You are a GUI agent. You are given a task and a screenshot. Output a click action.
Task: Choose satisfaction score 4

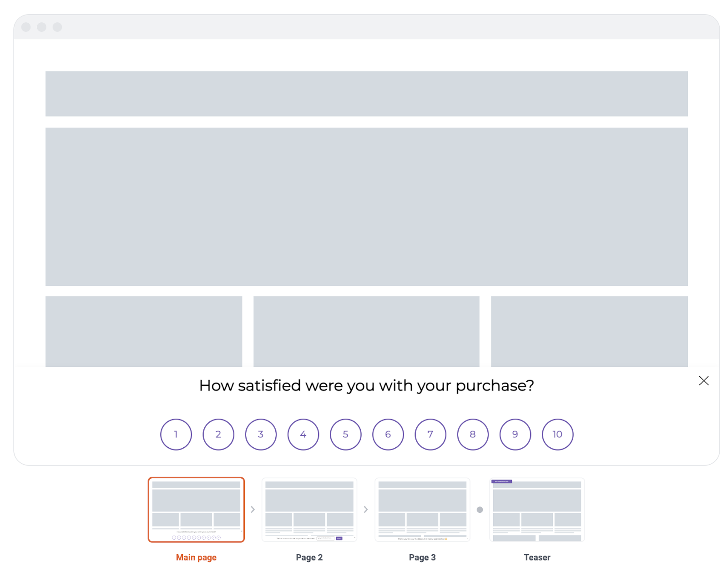tap(303, 434)
